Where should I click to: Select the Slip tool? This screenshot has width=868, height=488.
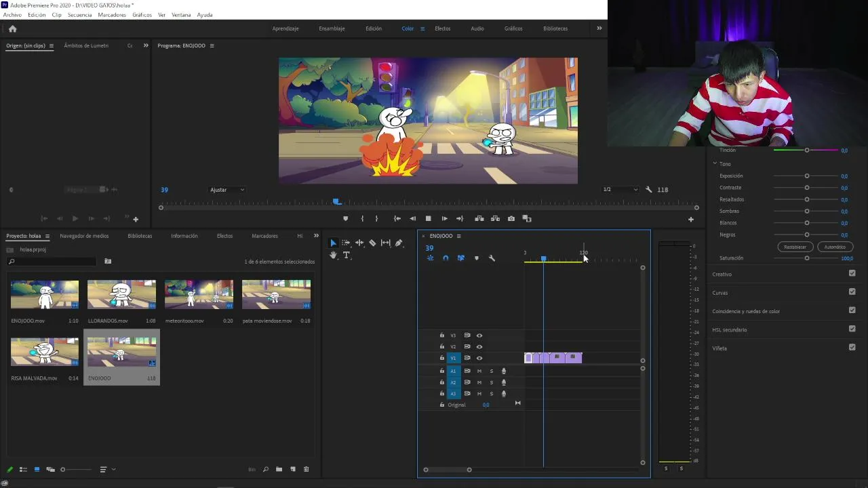386,243
